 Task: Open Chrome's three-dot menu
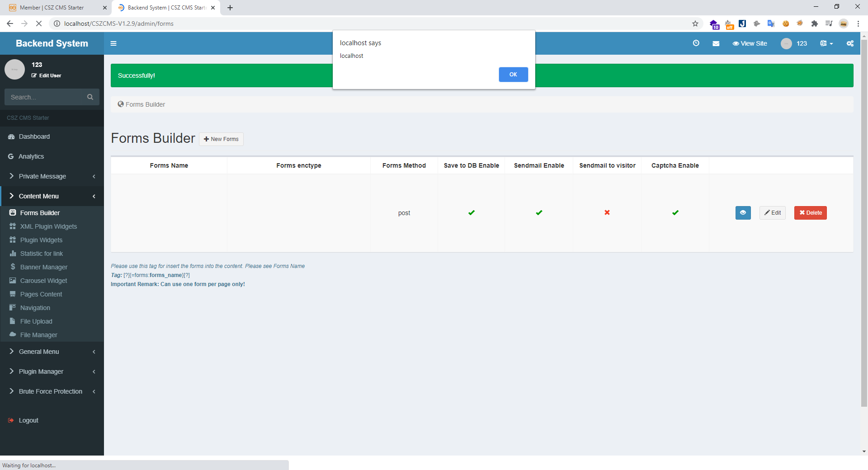(858, 23)
